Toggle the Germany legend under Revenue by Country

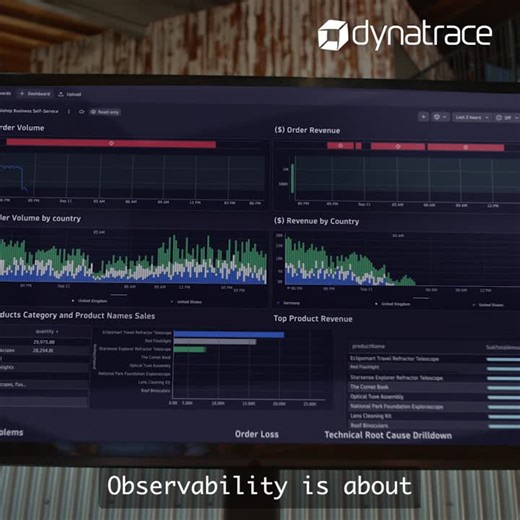[x=289, y=303]
